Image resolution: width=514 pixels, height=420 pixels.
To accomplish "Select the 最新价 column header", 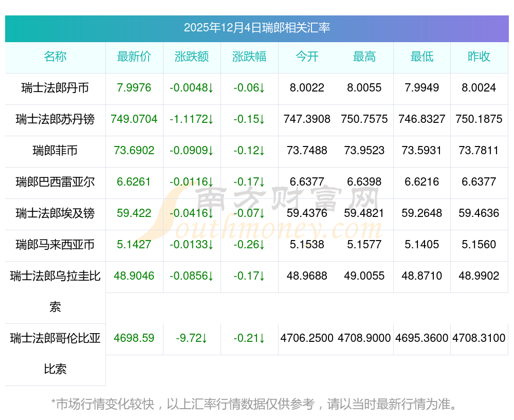I will pos(134,57).
